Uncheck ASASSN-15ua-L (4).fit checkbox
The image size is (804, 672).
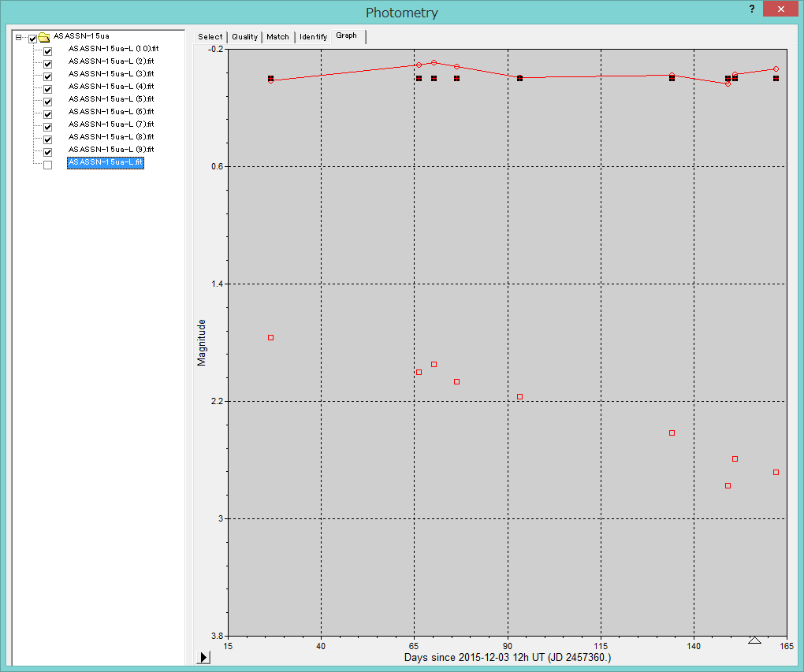pos(47,89)
